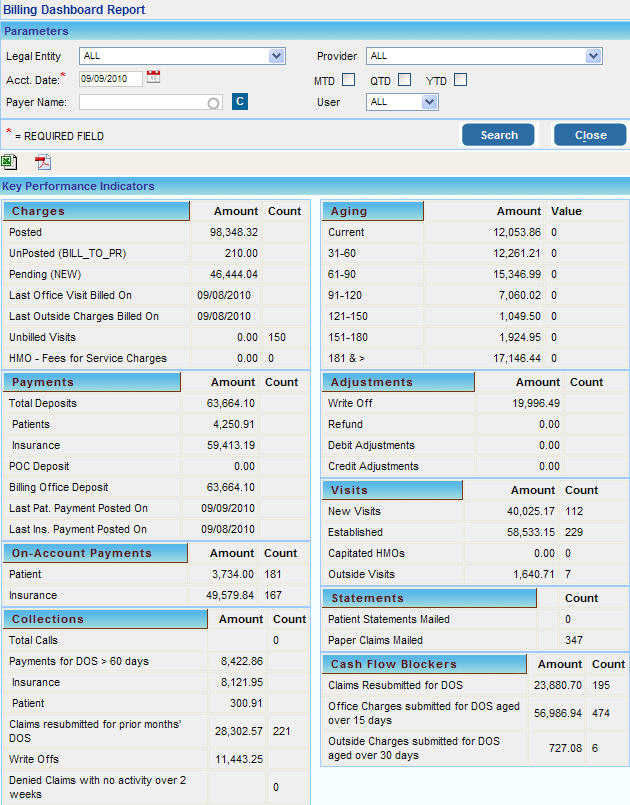This screenshot has height=805, width=630.
Task: Open the User dropdown
Action: pos(429,102)
